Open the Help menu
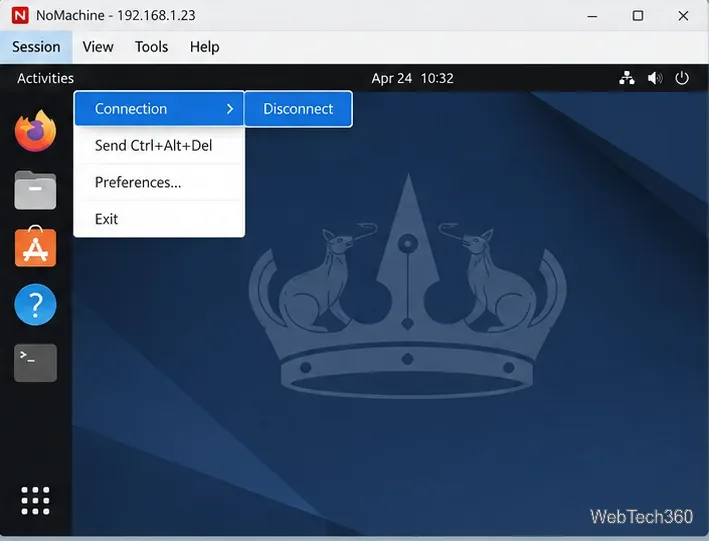 click(x=204, y=47)
